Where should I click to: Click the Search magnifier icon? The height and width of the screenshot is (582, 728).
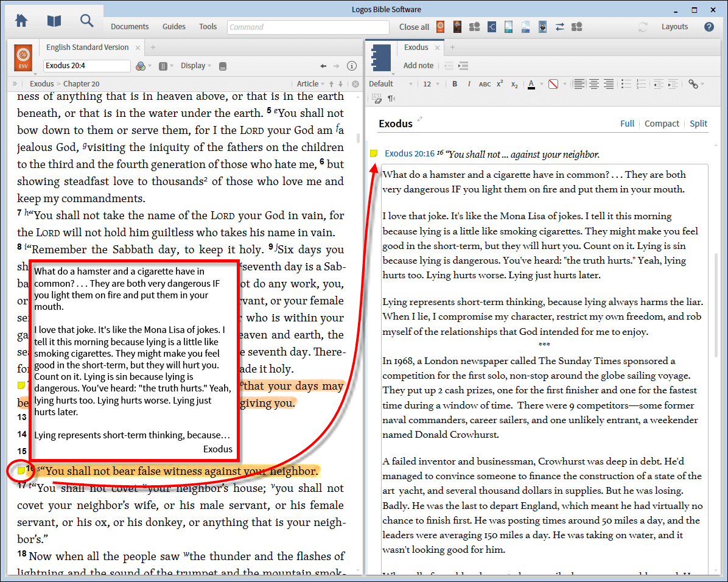click(87, 21)
